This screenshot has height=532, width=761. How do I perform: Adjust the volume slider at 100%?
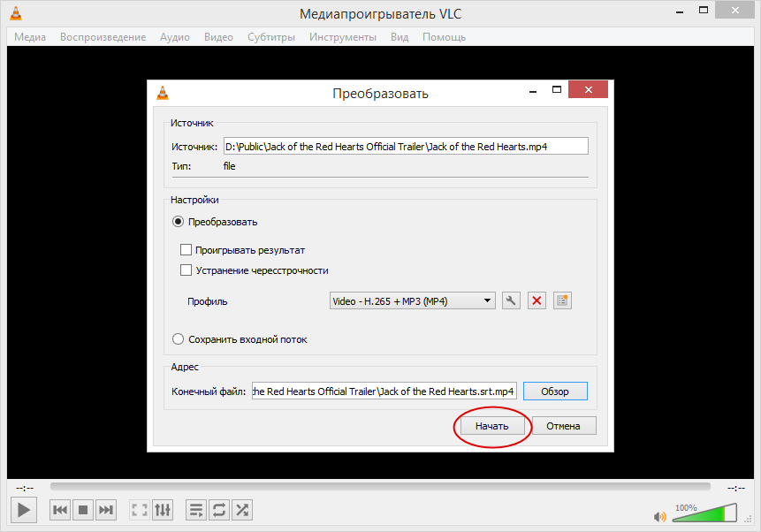(x=704, y=513)
